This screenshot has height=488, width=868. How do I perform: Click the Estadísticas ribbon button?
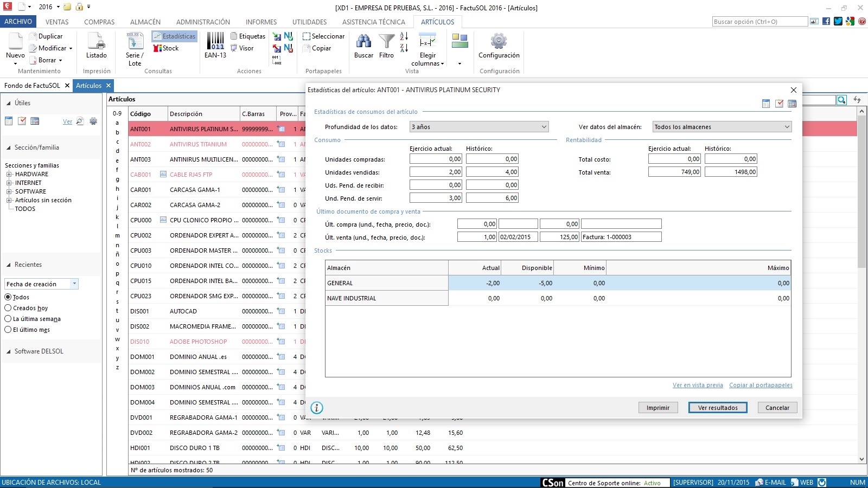[x=174, y=36]
